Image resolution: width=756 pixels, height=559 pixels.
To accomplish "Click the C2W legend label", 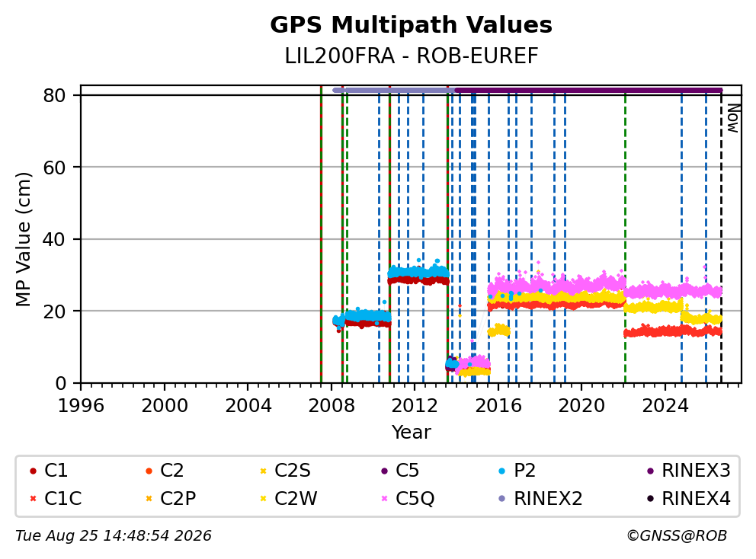I will [x=296, y=499].
